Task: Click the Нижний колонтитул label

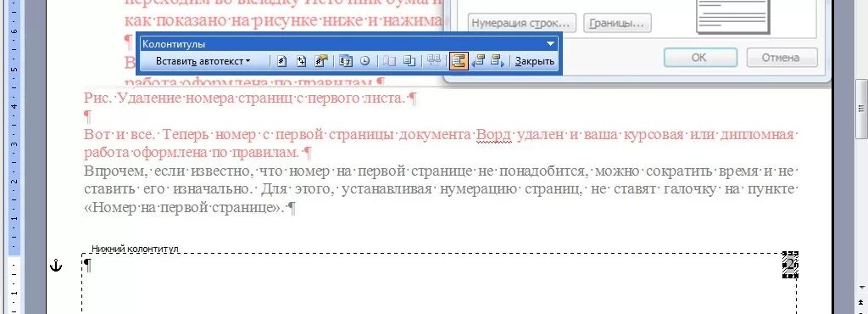Action: coord(135,250)
